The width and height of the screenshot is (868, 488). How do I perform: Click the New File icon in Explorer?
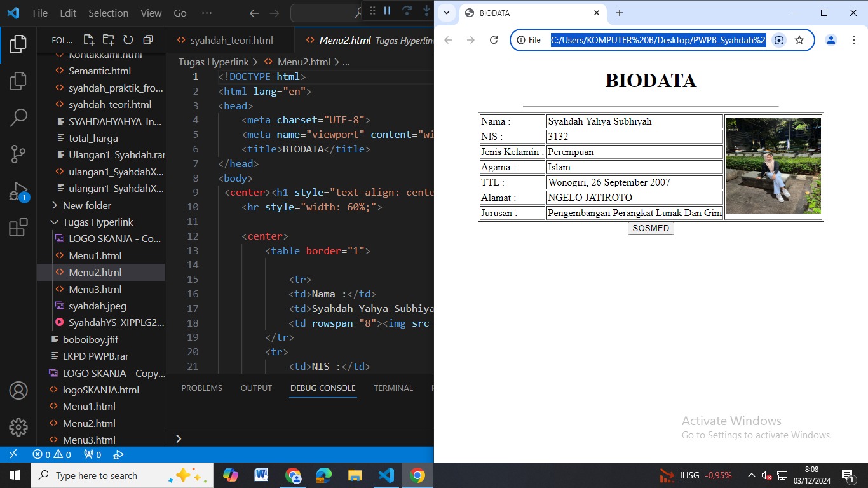(x=88, y=40)
